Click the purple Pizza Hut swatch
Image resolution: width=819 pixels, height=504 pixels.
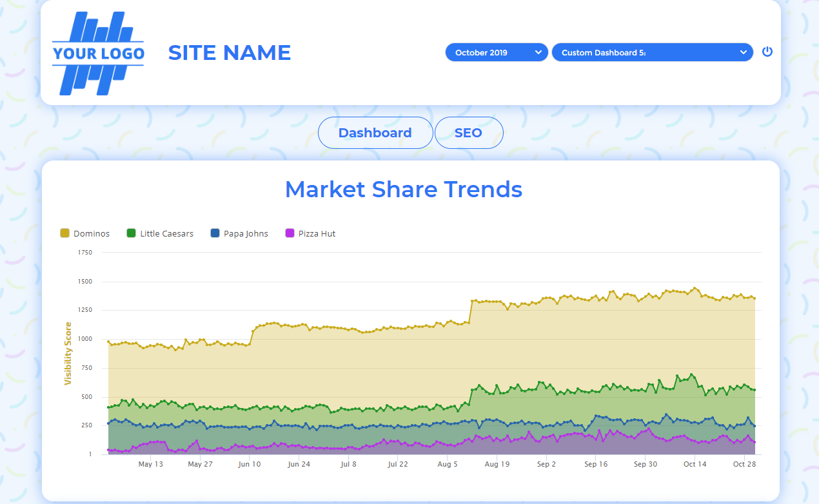point(290,233)
